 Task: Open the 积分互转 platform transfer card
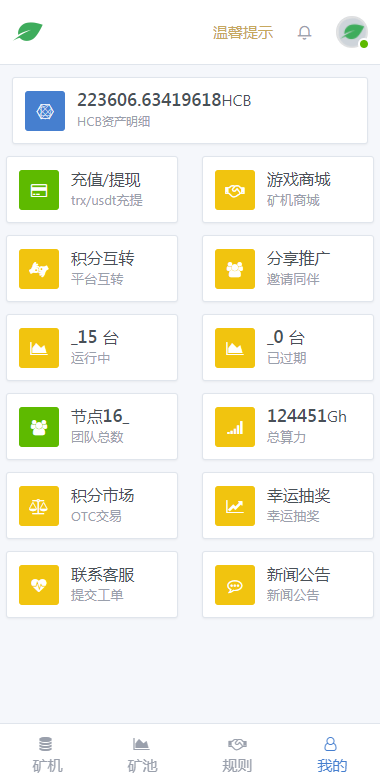click(92, 268)
